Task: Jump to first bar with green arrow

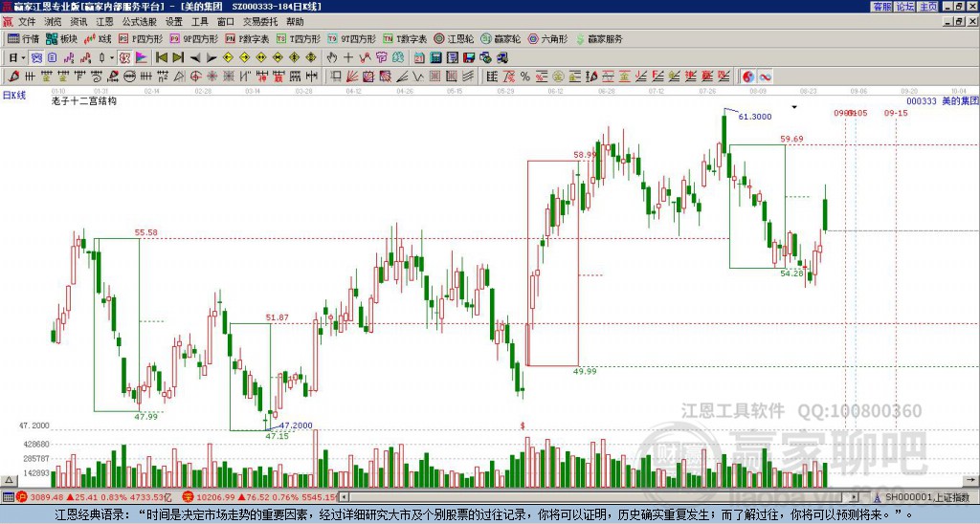Action: click(161, 57)
